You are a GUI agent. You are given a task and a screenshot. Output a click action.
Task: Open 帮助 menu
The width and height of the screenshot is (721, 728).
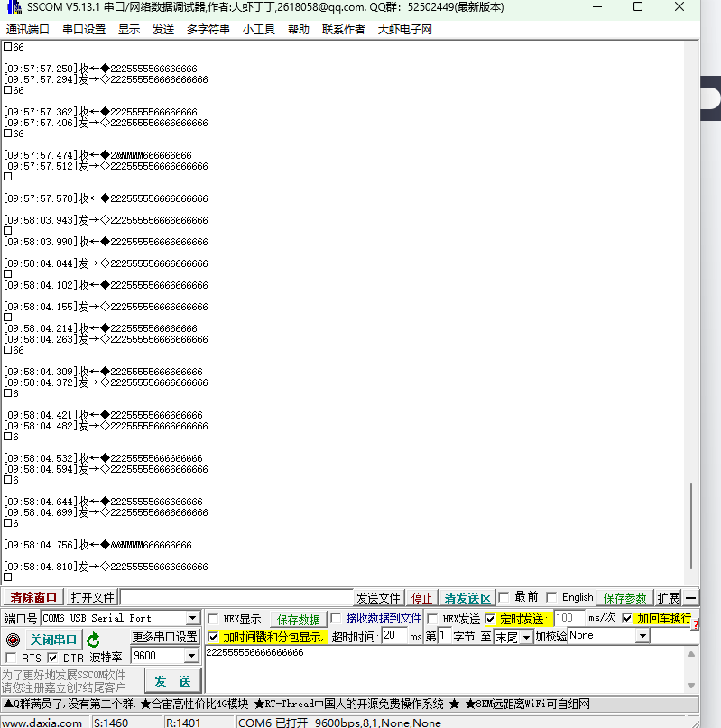tap(299, 29)
